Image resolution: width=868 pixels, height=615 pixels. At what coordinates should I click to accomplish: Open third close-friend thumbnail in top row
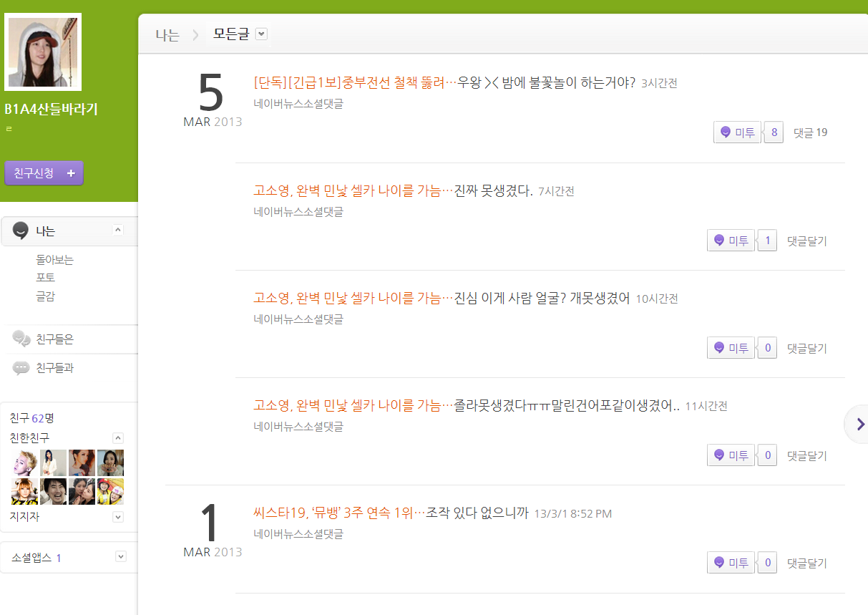[82, 463]
